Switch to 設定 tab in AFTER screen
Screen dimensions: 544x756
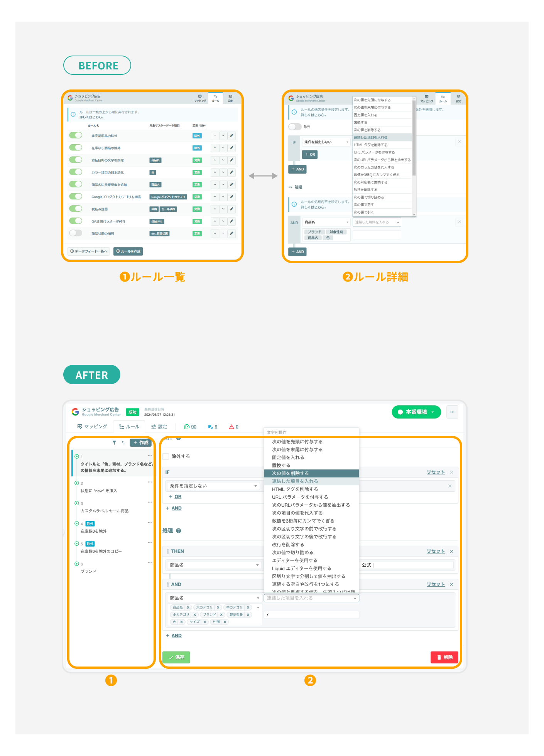(159, 427)
